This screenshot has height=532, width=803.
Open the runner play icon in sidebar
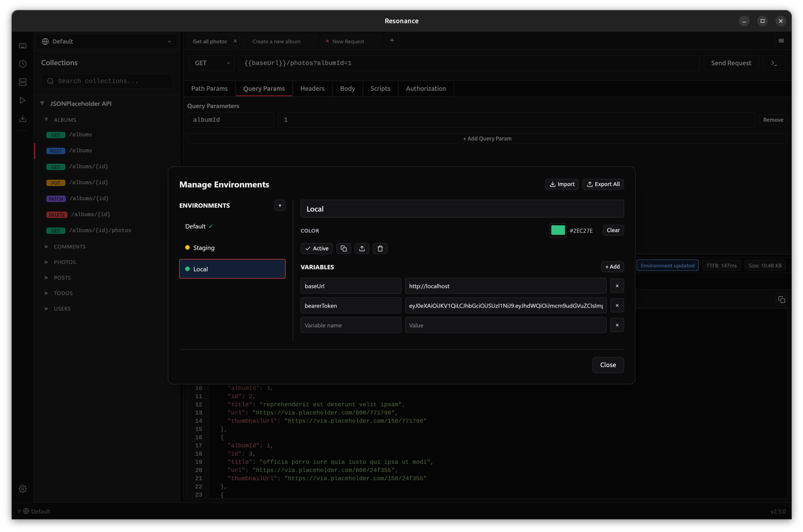click(23, 100)
